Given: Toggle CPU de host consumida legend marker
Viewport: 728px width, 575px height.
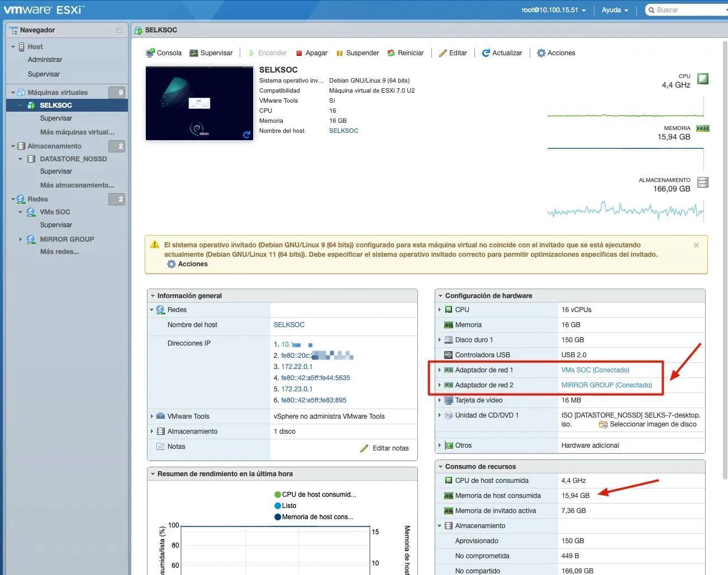Looking at the screenshot, I should pos(278,495).
